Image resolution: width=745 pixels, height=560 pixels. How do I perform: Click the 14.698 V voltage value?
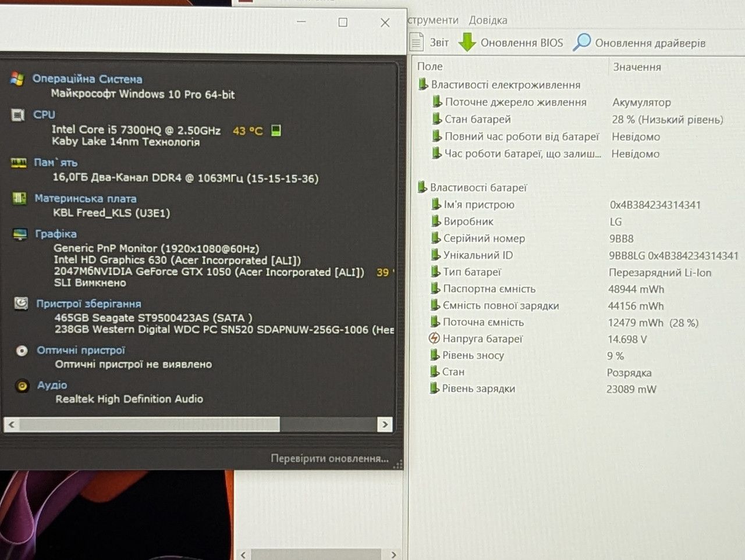pos(627,339)
